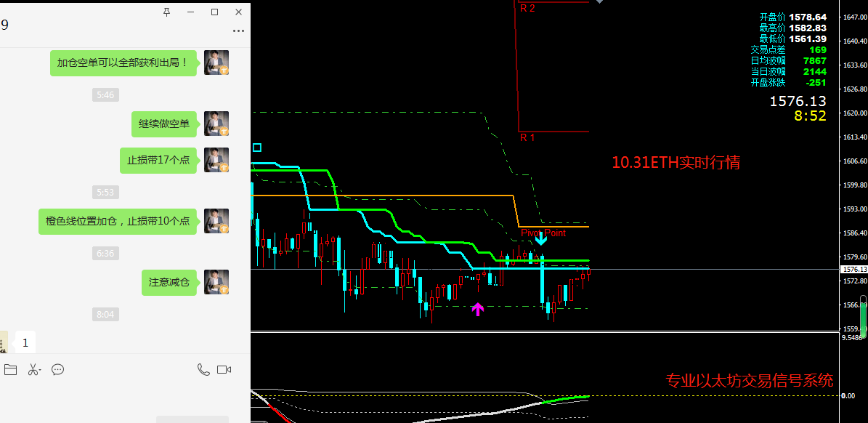Click the 6:36 timestamp label
Screen dimensions: 868x423
pyautogui.click(x=105, y=254)
